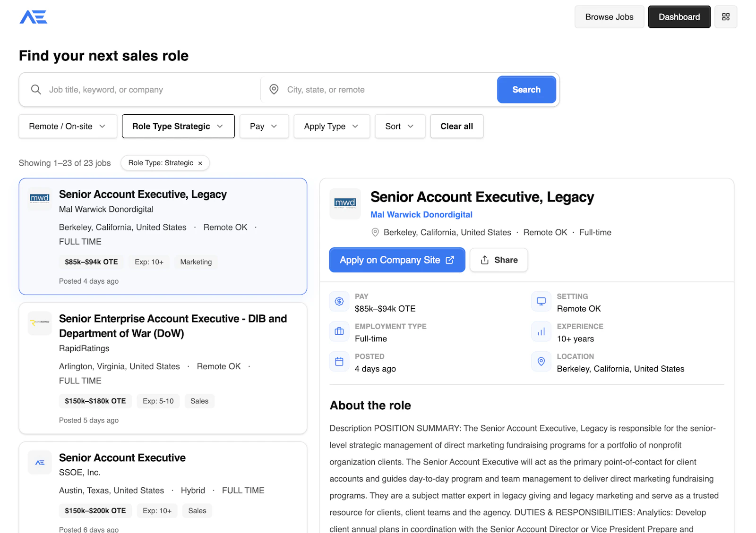Click the AE logo in the header
The width and height of the screenshot is (756, 533).
click(33, 17)
